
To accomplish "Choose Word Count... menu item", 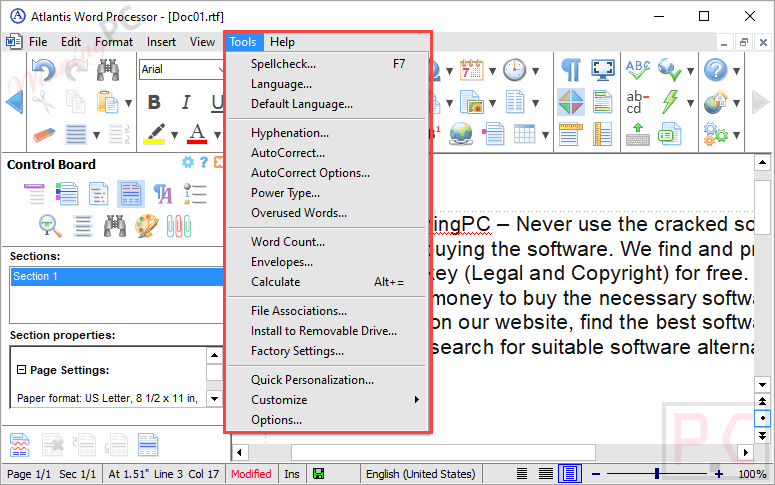I will [x=327, y=242].
